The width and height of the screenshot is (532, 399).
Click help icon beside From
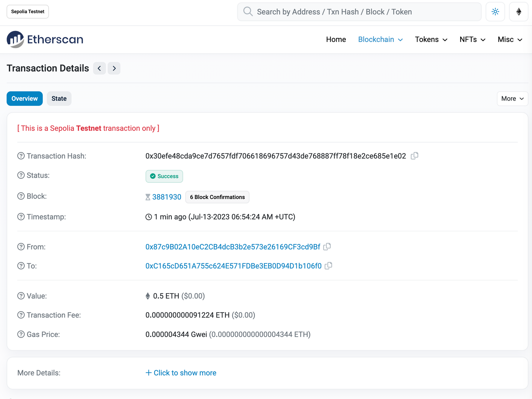[21, 247]
